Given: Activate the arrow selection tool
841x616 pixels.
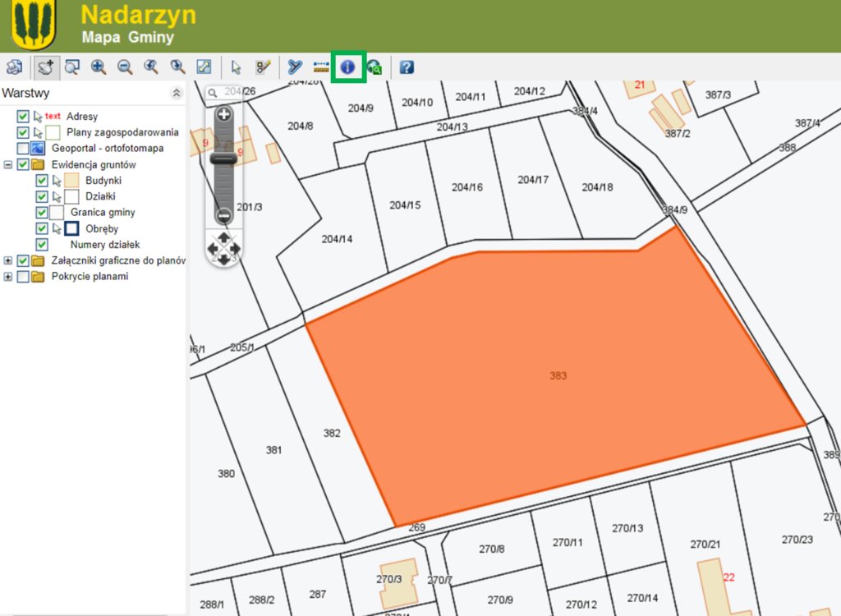Looking at the screenshot, I should 237,67.
